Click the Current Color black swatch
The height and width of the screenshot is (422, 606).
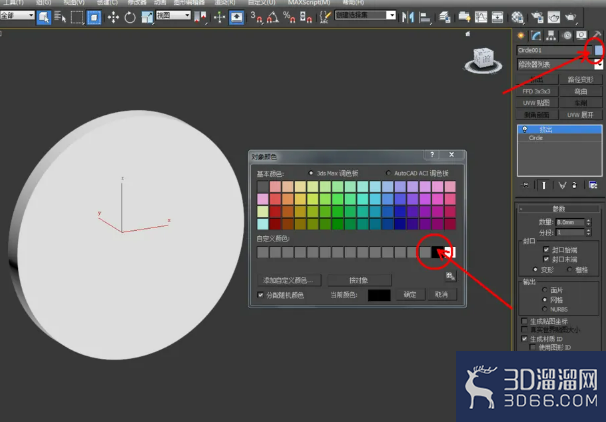[379, 295]
